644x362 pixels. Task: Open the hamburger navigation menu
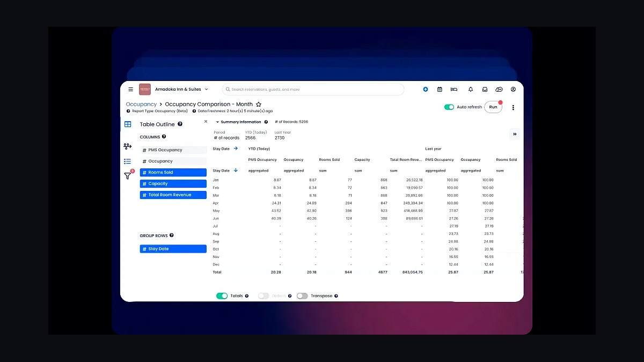pyautogui.click(x=130, y=90)
